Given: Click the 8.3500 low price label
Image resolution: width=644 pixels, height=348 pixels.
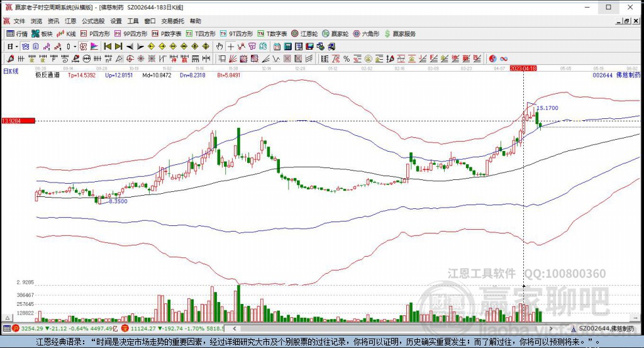Looking at the screenshot, I should point(118,201).
